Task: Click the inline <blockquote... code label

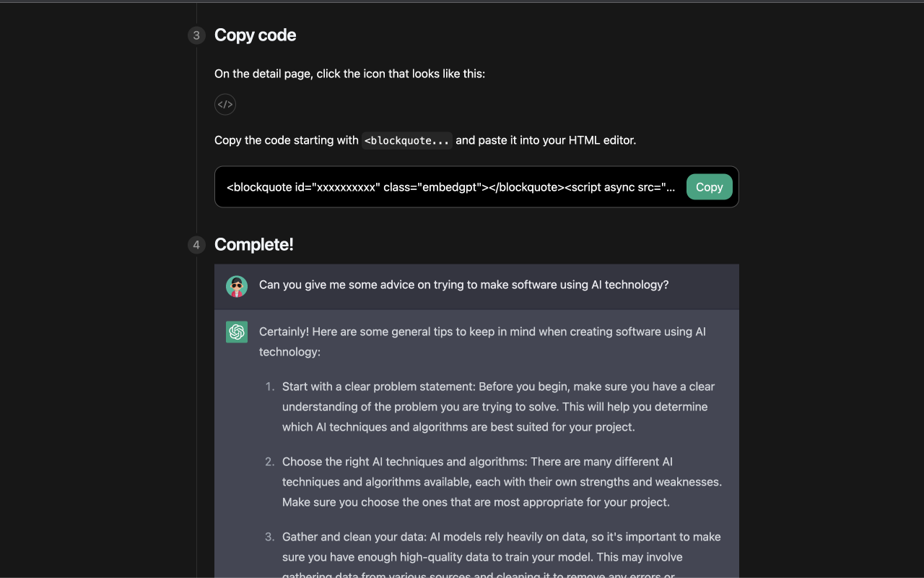Action: 407,140
